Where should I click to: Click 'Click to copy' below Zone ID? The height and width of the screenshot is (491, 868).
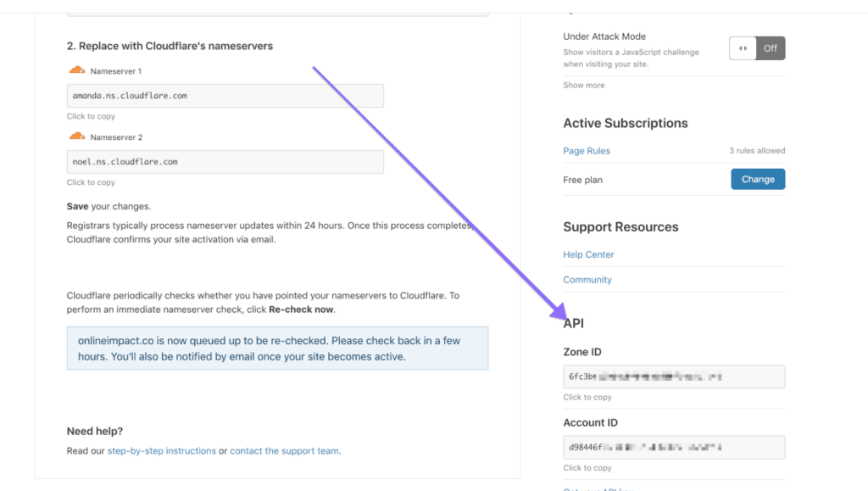pyautogui.click(x=587, y=397)
